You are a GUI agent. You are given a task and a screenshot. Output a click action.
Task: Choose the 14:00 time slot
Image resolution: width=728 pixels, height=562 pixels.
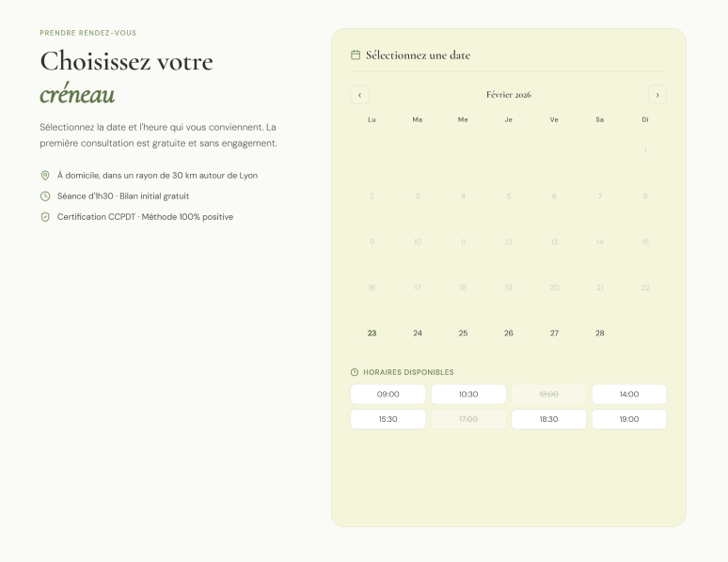point(629,395)
